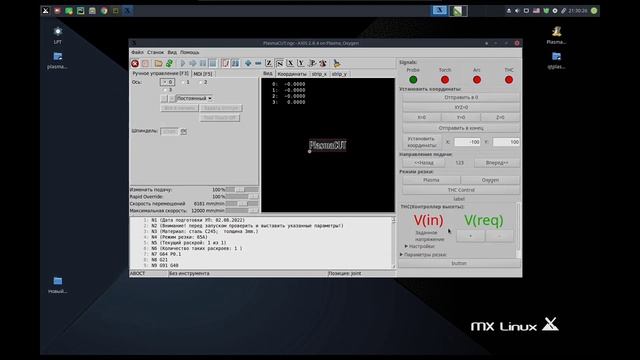
Task: Switch to the Координаты tab
Action: coord(292,74)
